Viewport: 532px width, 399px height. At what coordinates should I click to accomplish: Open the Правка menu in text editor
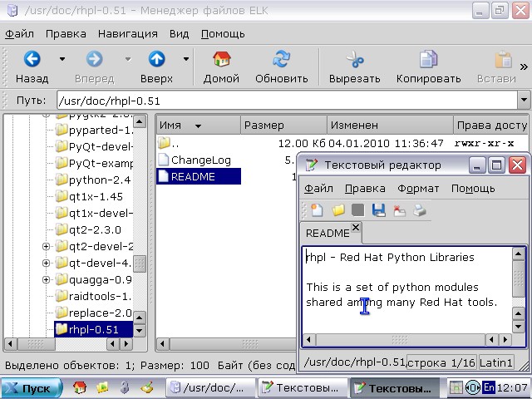coord(365,189)
